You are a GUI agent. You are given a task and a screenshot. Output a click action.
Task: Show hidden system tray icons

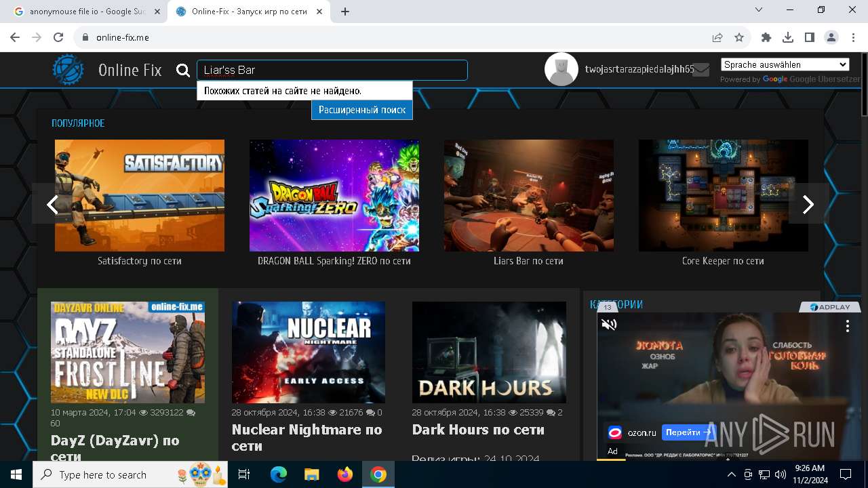tap(732, 474)
